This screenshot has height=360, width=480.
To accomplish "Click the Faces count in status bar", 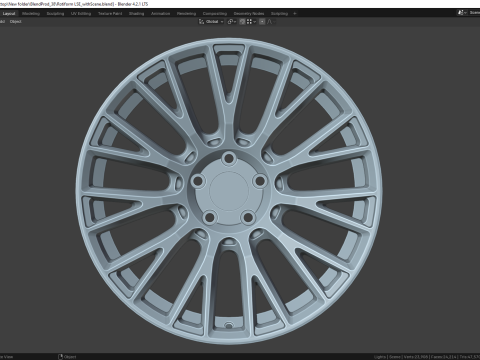I will coord(443,357).
